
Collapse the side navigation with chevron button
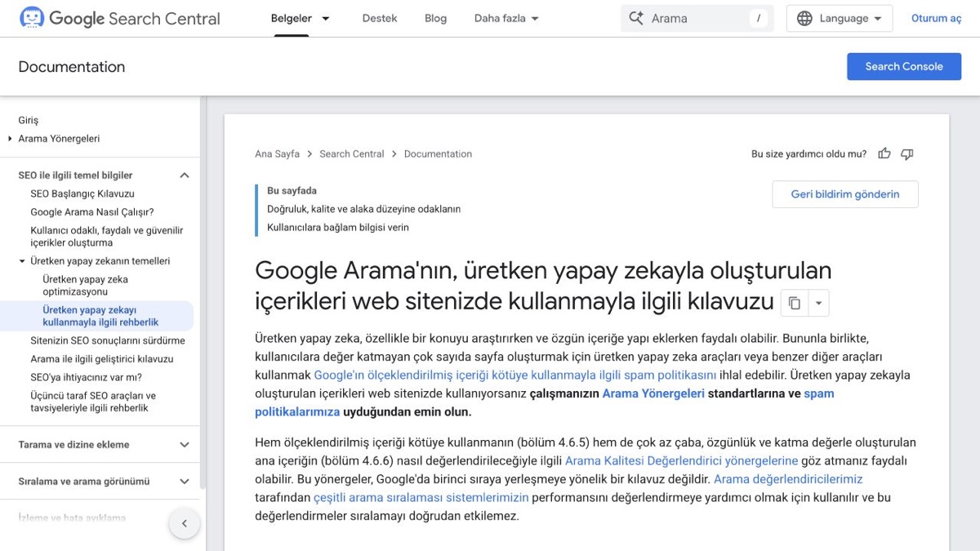(x=185, y=523)
